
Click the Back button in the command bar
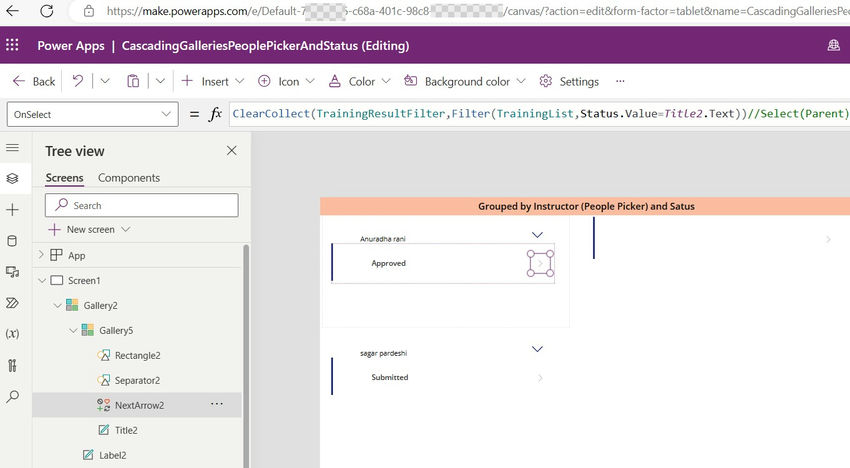34,81
